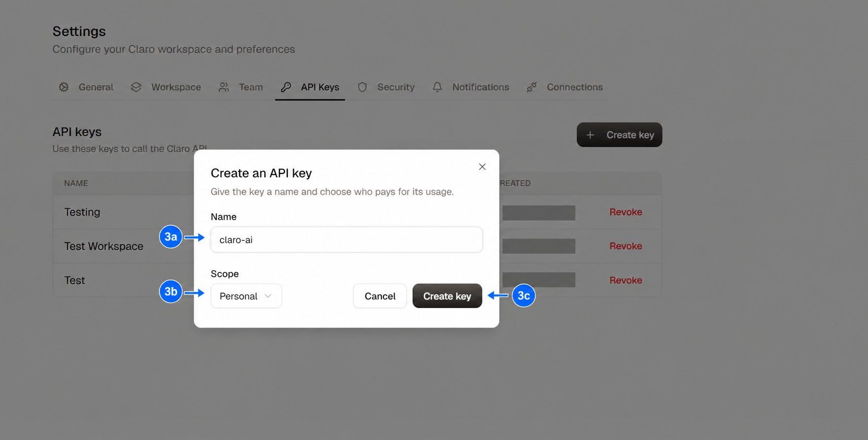
Task: Click the chevron arrow in the Scope dropdown
Action: (268, 296)
